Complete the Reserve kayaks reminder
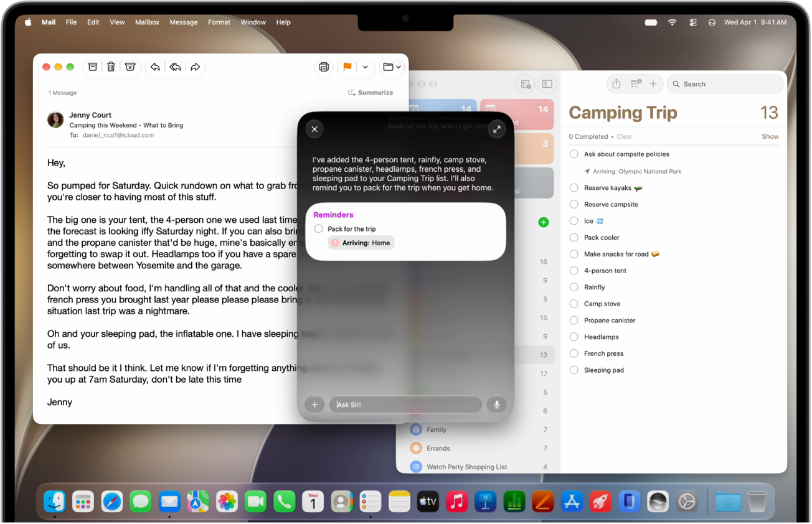The image size is (812, 524). (x=574, y=187)
